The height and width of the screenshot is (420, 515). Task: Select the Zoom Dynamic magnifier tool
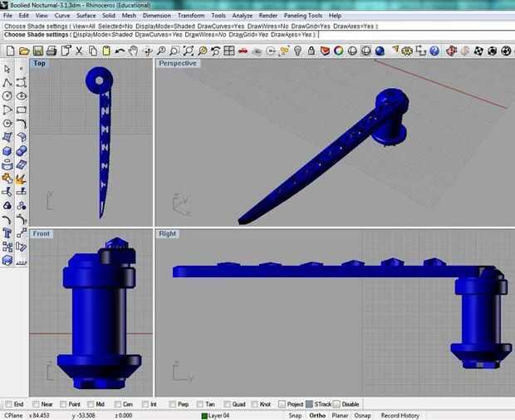(161, 51)
